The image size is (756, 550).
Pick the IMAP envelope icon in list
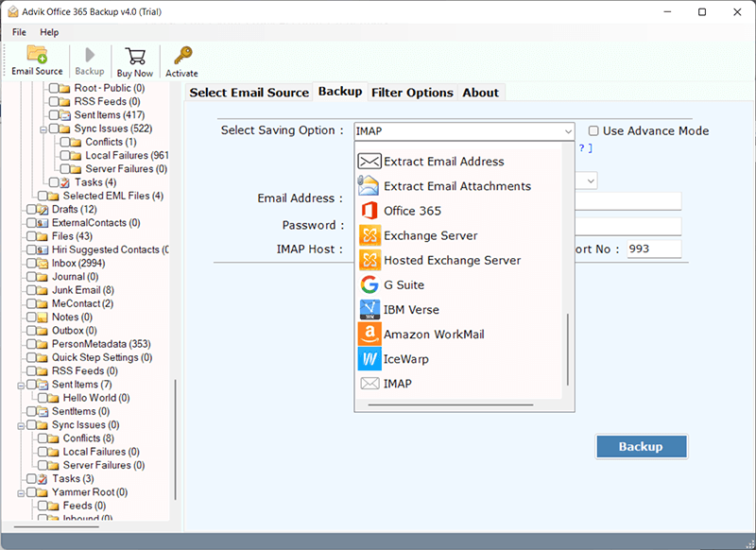click(x=369, y=384)
